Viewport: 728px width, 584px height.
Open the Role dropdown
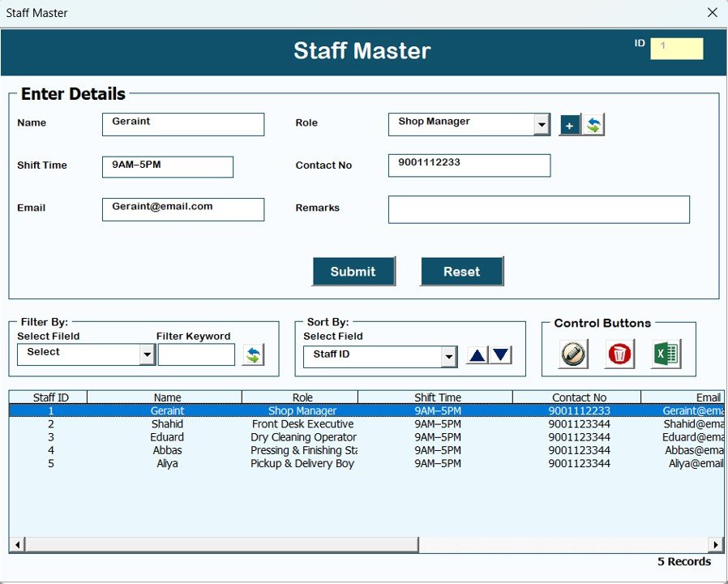point(542,125)
